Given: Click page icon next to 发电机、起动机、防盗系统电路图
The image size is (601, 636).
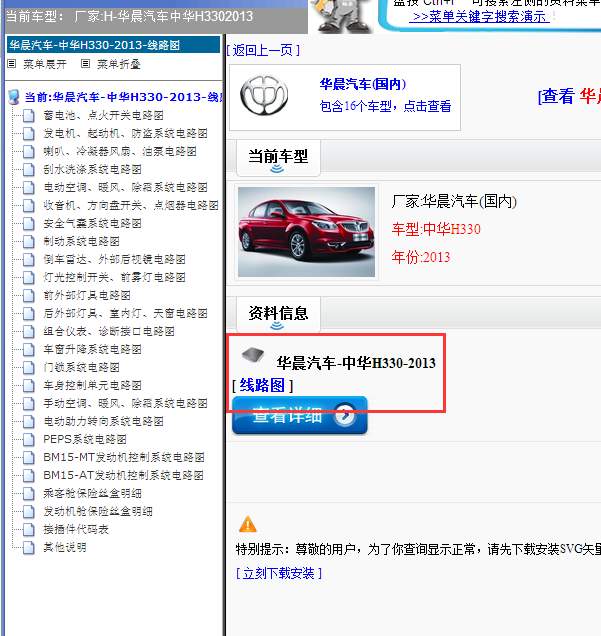Looking at the screenshot, I should (28, 133).
